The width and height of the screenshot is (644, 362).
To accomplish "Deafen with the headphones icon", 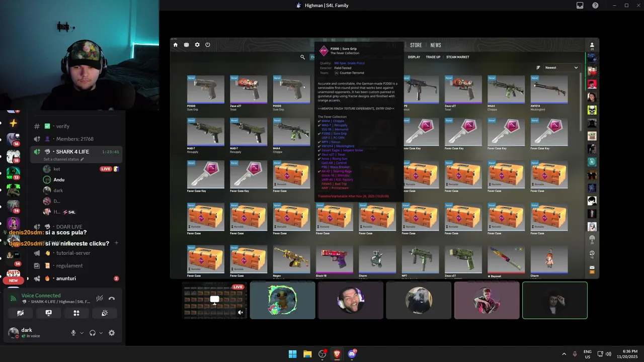I will tap(93, 333).
